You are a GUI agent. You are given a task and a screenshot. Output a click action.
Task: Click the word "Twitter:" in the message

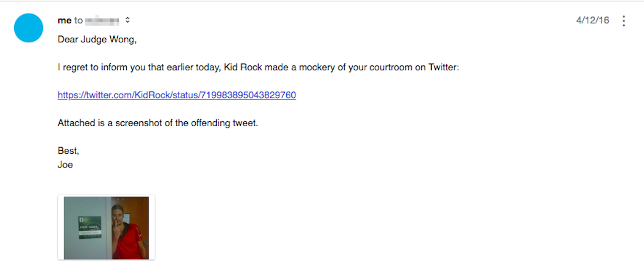[444, 67]
